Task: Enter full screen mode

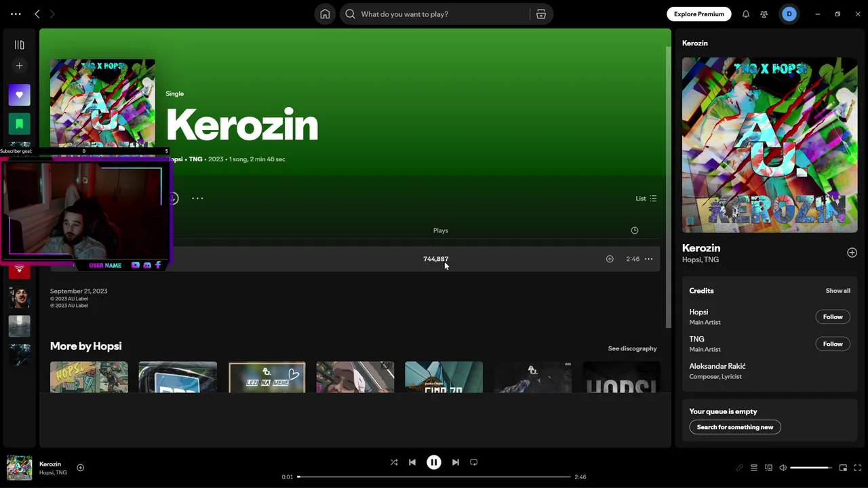Action: tap(858, 468)
